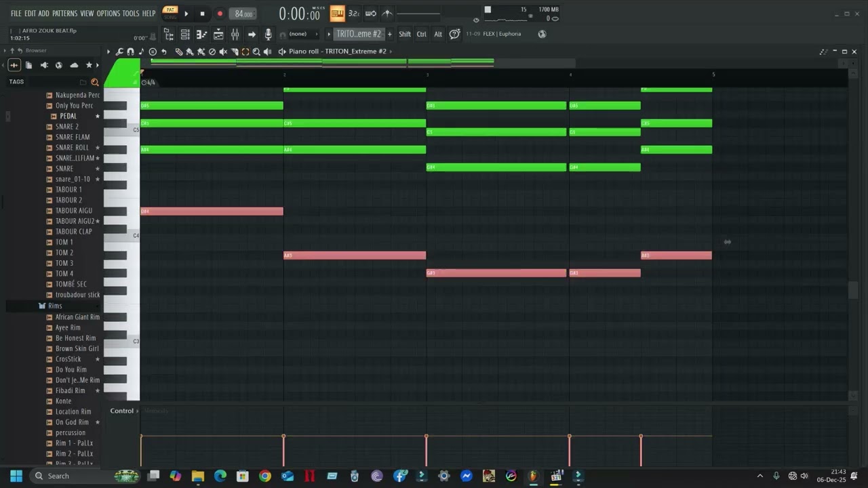Open the browser files tab icon
This screenshot has height=488, width=868.
click(x=29, y=65)
